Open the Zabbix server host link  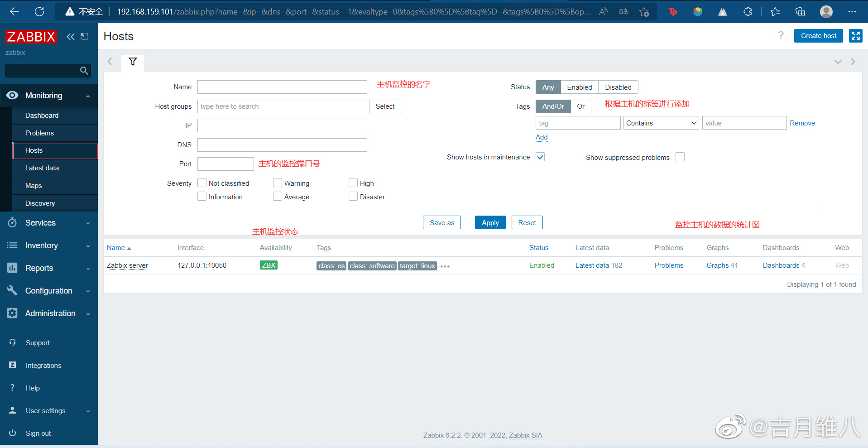pyautogui.click(x=127, y=265)
